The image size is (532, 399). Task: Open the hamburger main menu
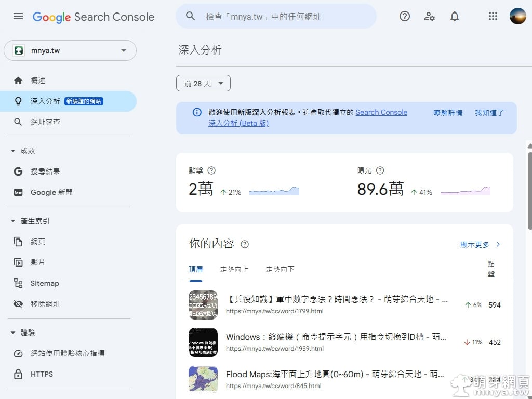[x=18, y=16]
